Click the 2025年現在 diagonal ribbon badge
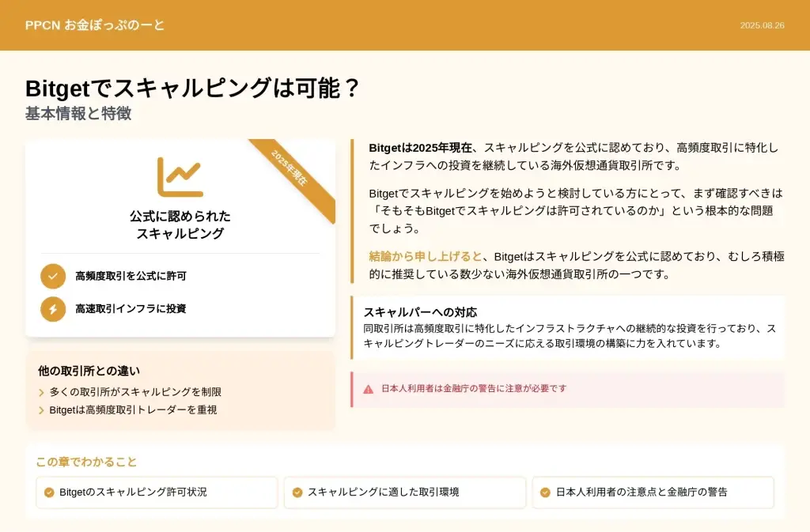810x532 pixels. point(290,169)
